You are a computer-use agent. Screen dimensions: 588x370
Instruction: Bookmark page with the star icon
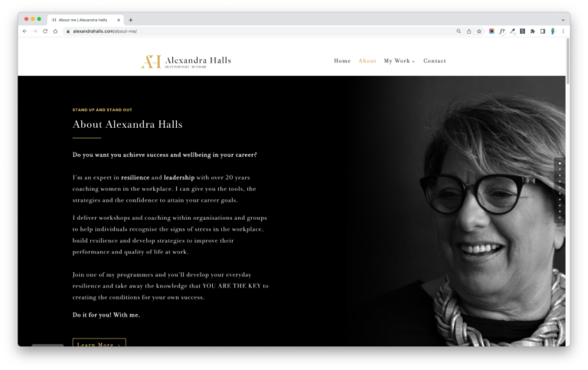[479, 31]
